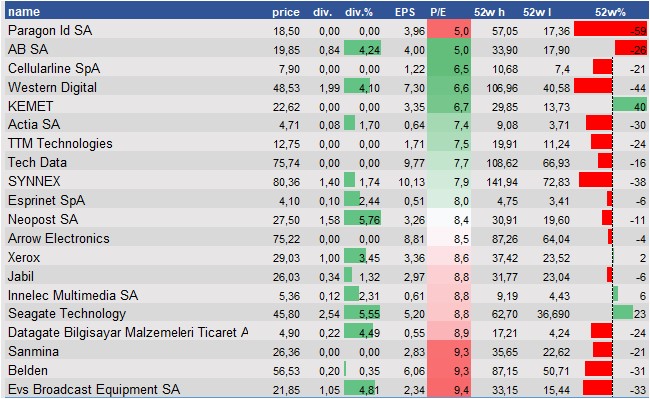Select the Paragon Id SA row name

point(50,30)
